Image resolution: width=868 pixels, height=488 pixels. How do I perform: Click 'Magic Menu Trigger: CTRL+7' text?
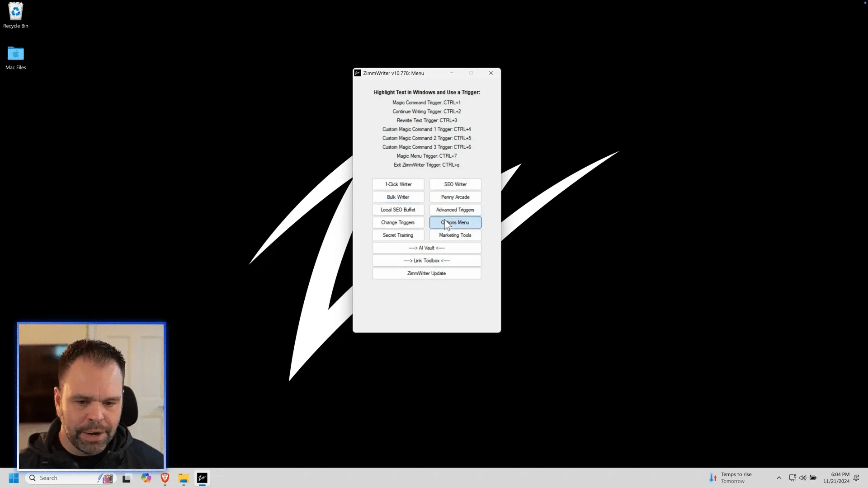tap(427, 156)
